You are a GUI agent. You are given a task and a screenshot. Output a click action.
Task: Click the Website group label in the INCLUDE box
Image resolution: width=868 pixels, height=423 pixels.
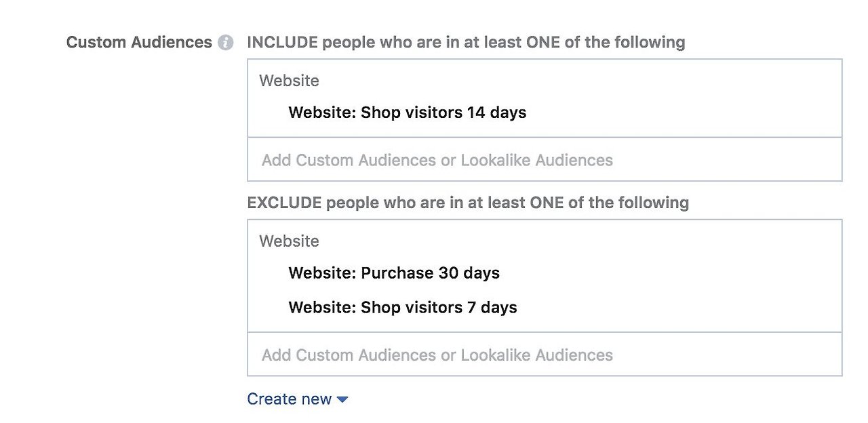pos(289,81)
